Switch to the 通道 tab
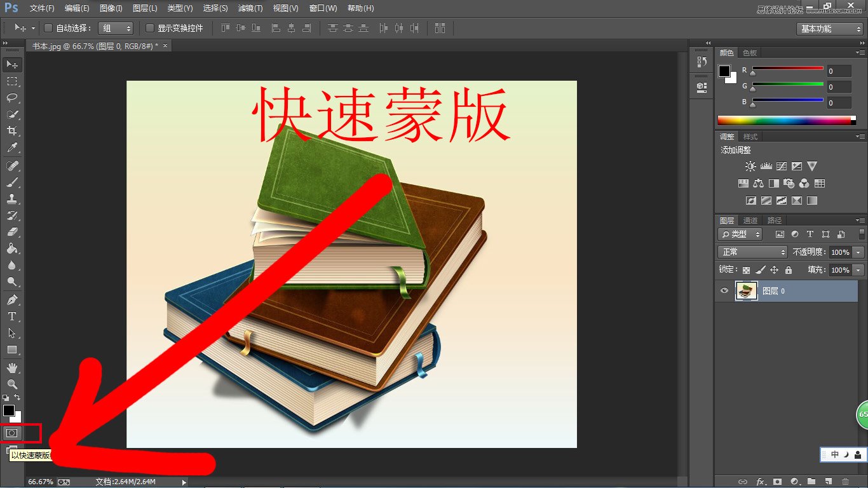 click(750, 220)
